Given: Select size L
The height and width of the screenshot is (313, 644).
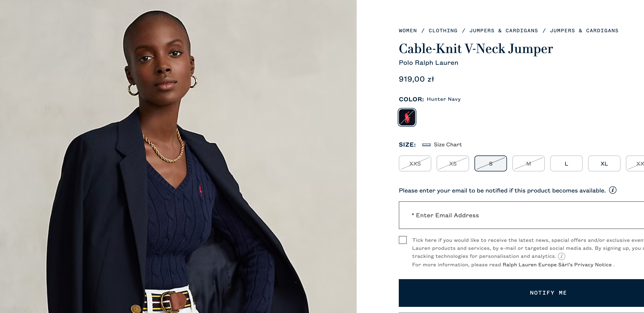Looking at the screenshot, I should click(566, 163).
